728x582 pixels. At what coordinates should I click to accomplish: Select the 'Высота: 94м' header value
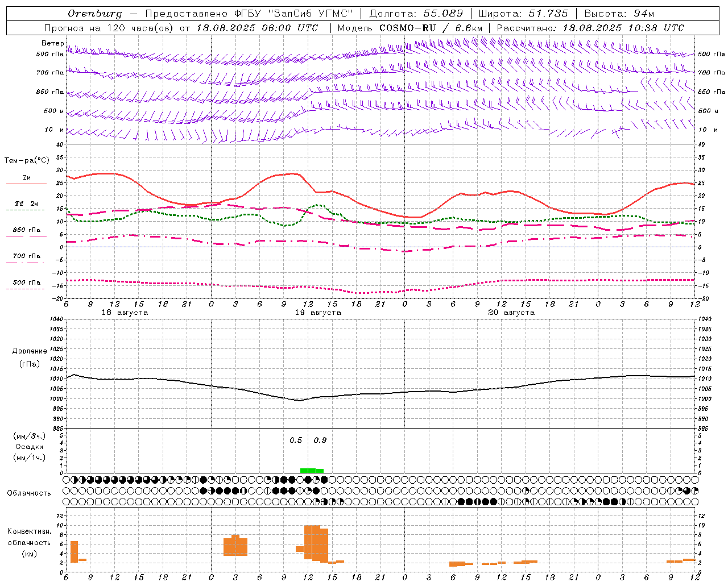(x=619, y=14)
